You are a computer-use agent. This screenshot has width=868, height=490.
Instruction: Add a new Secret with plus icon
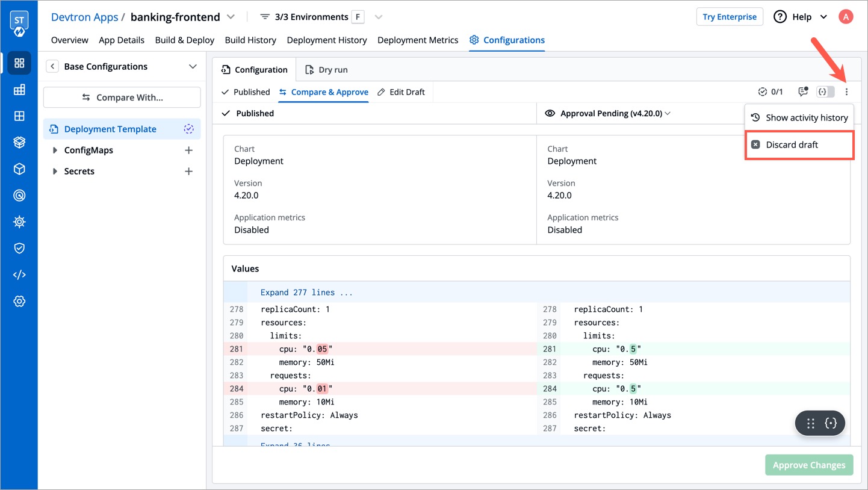tap(188, 172)
